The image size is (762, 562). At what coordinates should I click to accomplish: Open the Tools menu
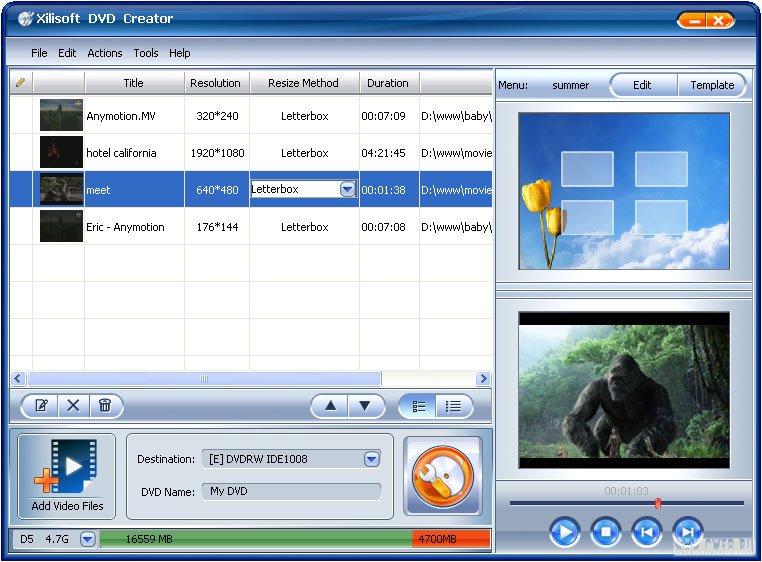[x=146, y=53]
